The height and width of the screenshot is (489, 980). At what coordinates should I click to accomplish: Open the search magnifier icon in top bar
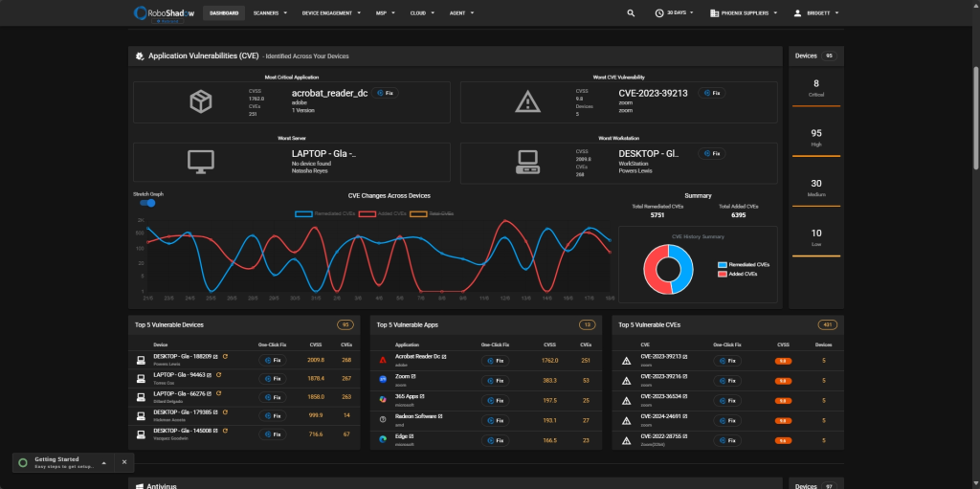coord(631,13)
